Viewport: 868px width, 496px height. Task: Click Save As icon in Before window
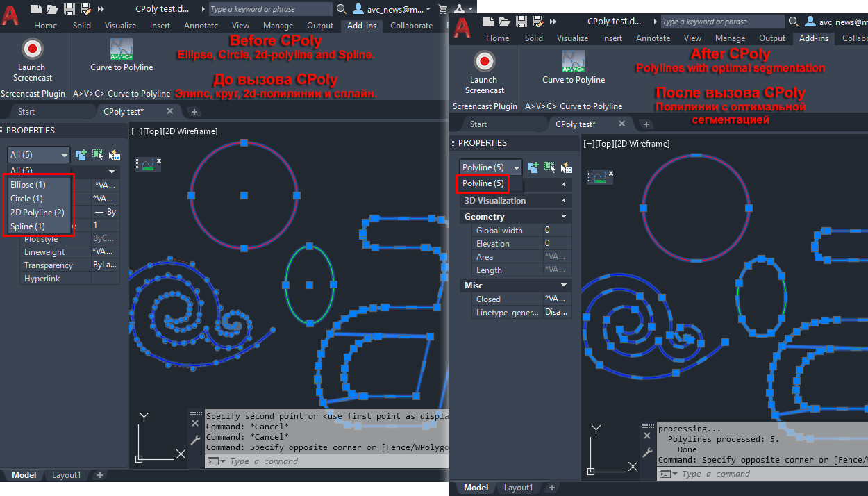click(85, 9)
